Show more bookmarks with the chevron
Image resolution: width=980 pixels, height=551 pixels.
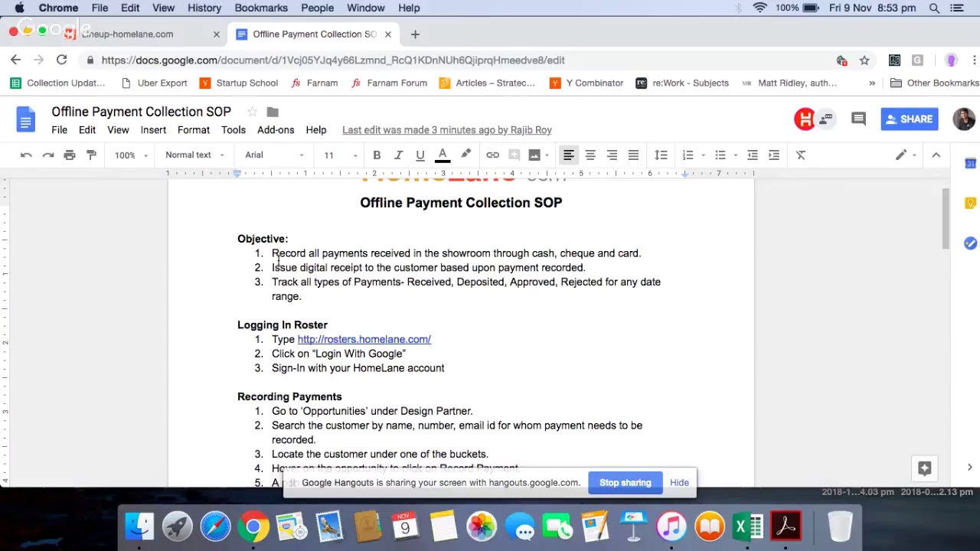(871, 83)
